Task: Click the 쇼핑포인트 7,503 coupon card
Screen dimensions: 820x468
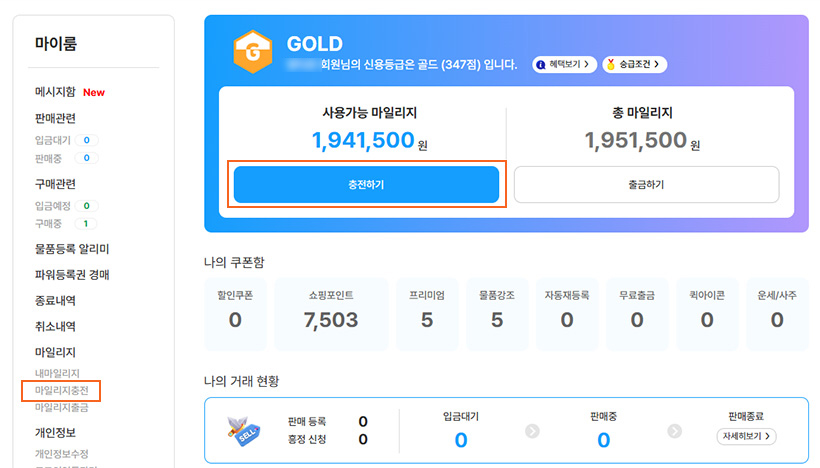Action: [x=331, y=313]
